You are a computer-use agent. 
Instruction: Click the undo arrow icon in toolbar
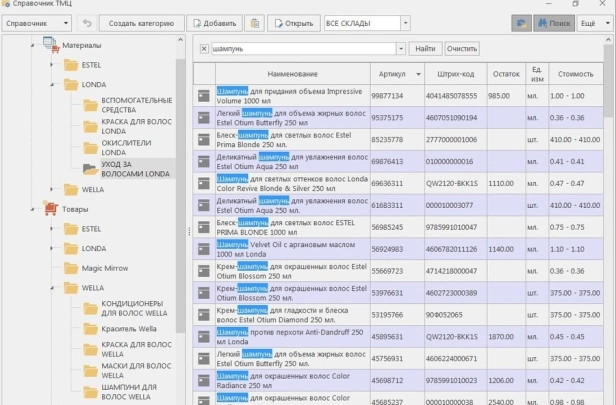(x=87, y=22)
